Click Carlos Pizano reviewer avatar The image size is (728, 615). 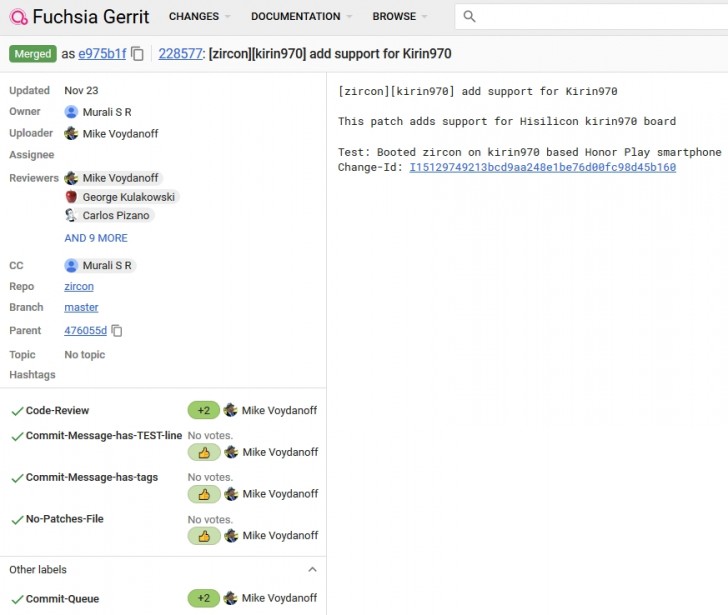pyautogui.click(x=71, y=215)
